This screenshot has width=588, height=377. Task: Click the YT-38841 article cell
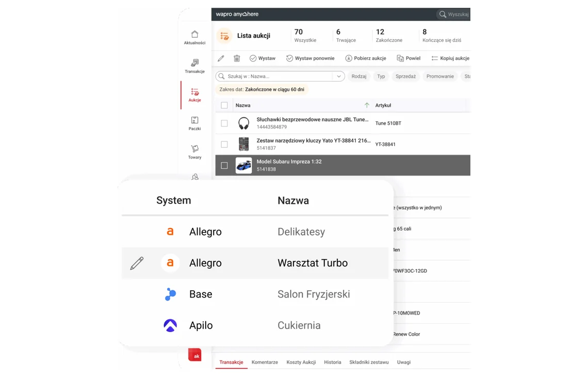[x=385, y=144]
